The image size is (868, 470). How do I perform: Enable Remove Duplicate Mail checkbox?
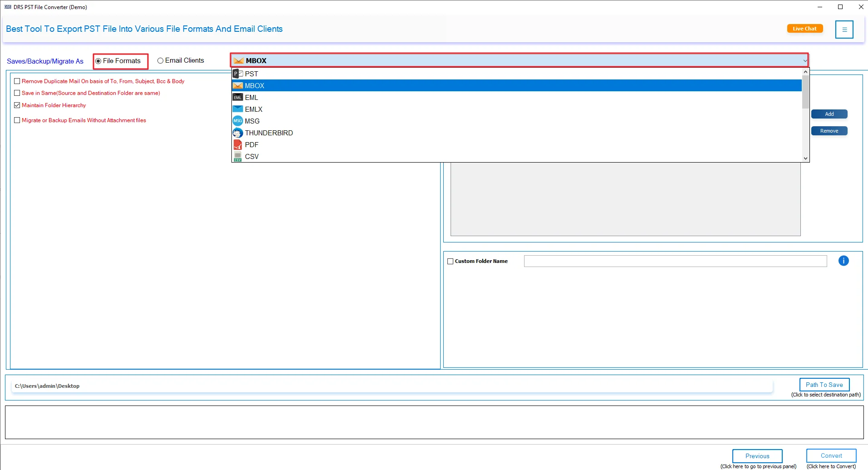click(x=17, y=81)
